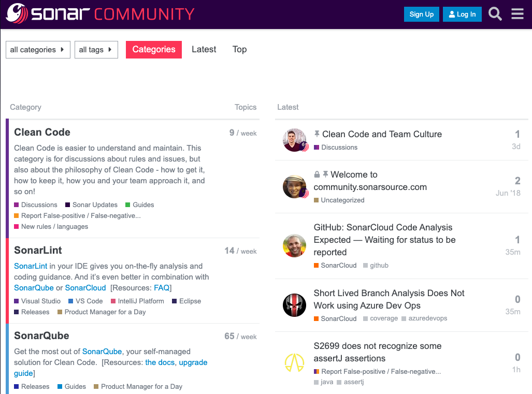Open Guides subcategory under Clean Code
This screenshot has height=394, width=532.
pyautogui.click(x=140, y=205)
